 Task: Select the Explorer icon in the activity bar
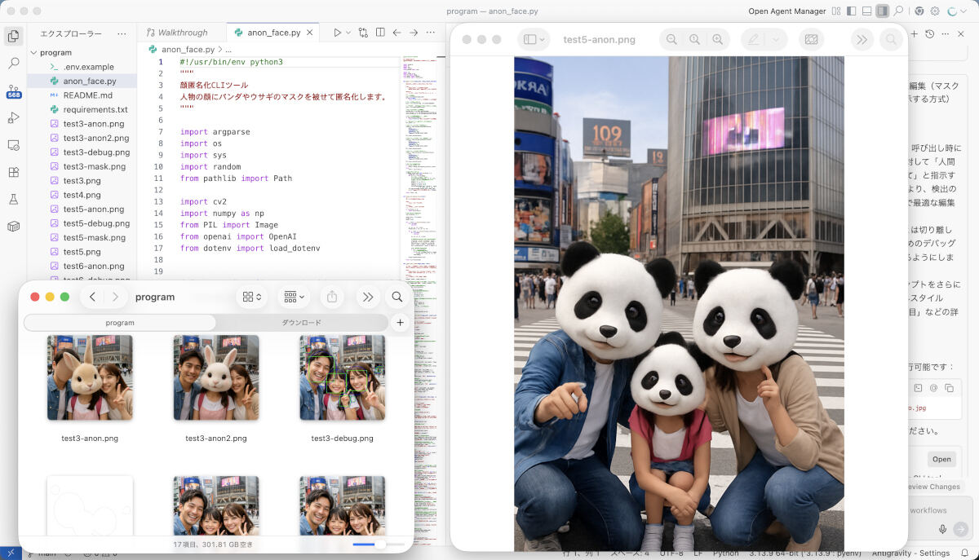[13, 37]
